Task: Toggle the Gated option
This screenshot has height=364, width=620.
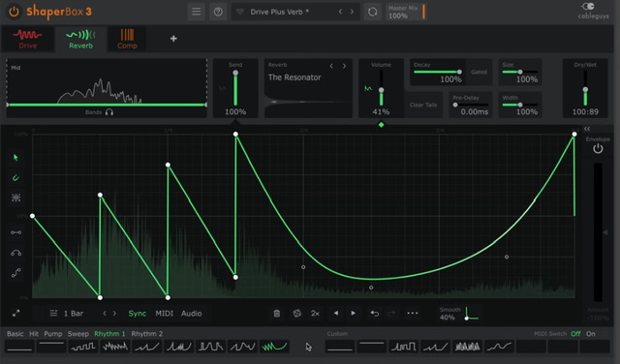Action: tap(479, 72)
